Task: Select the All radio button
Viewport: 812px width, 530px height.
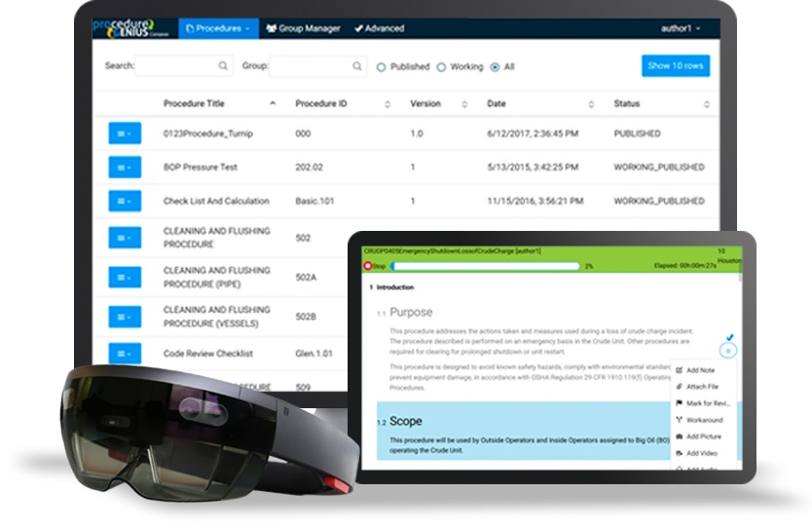Action: 495,67
